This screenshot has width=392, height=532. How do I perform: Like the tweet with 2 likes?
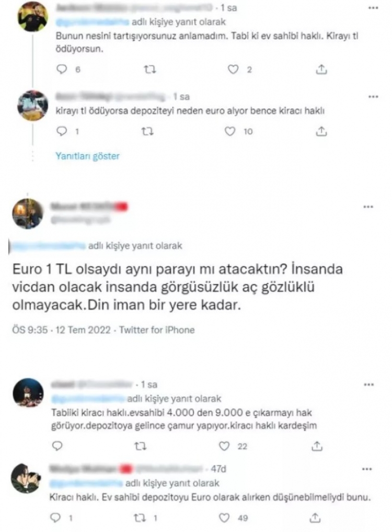233,70
